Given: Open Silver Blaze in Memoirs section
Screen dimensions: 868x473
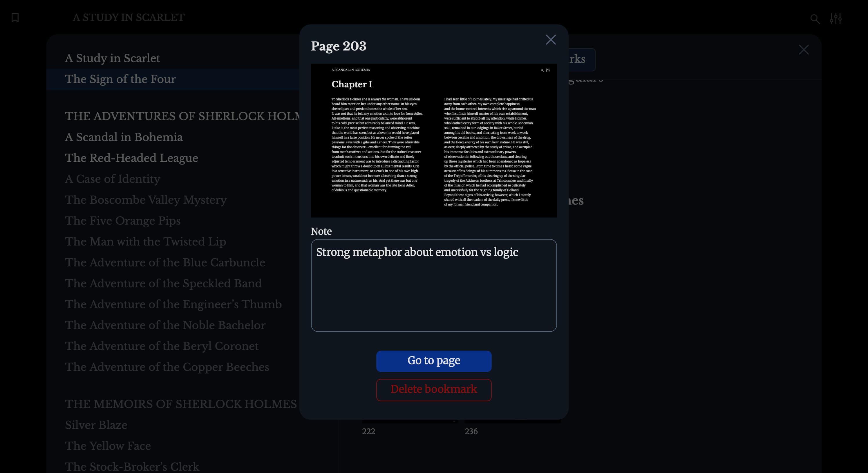Looking at the screenshot, I should click(96, 425).
